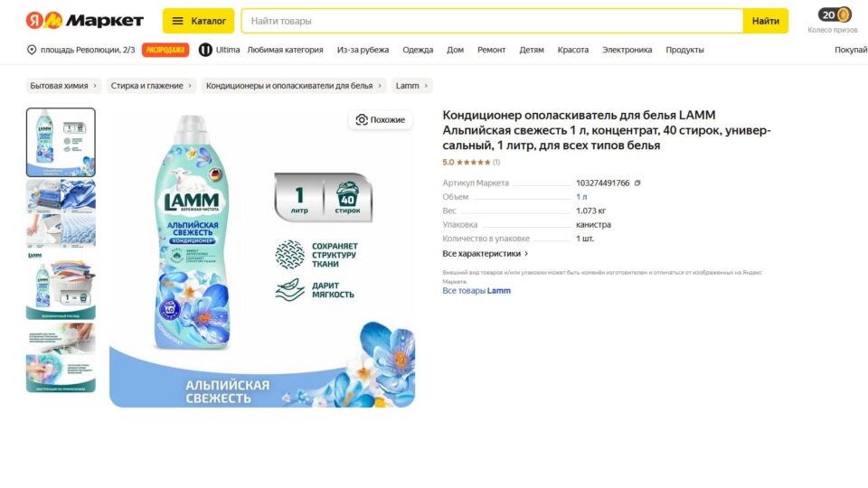Screen dimensions: 868x488
Task: Select the second product thumbnail with fabrics
Action: click(61, 213)
